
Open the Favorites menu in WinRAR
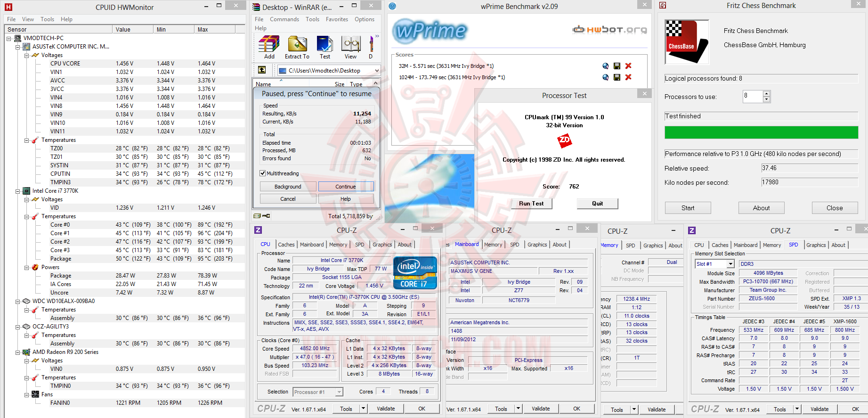337,19
